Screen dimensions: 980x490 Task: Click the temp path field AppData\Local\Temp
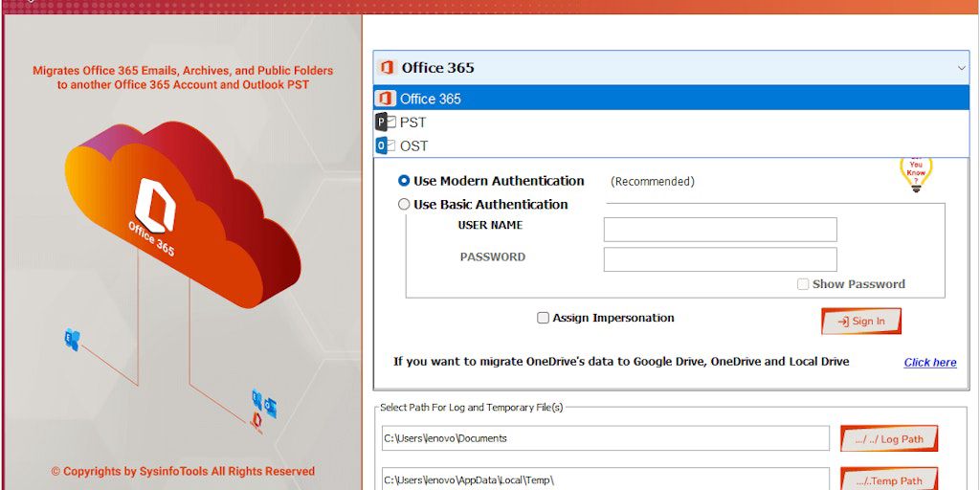606,479
